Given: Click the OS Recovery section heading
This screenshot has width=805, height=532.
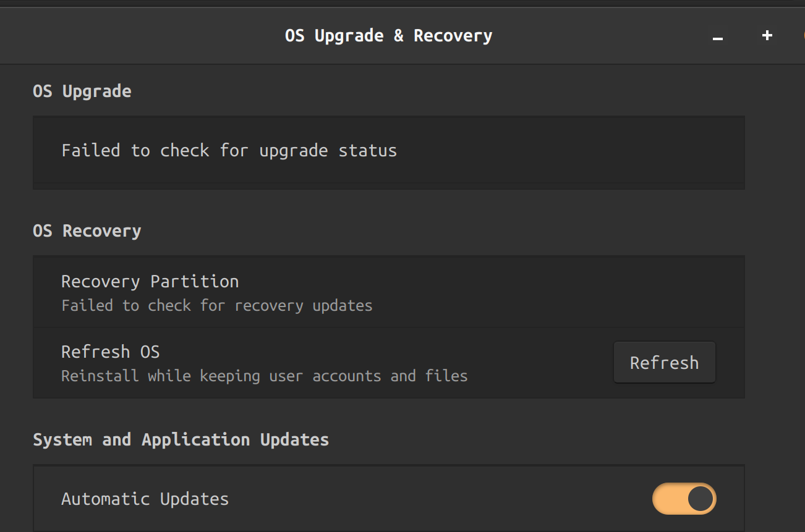Looking at the screenshot, I should (x=87, y=230).
